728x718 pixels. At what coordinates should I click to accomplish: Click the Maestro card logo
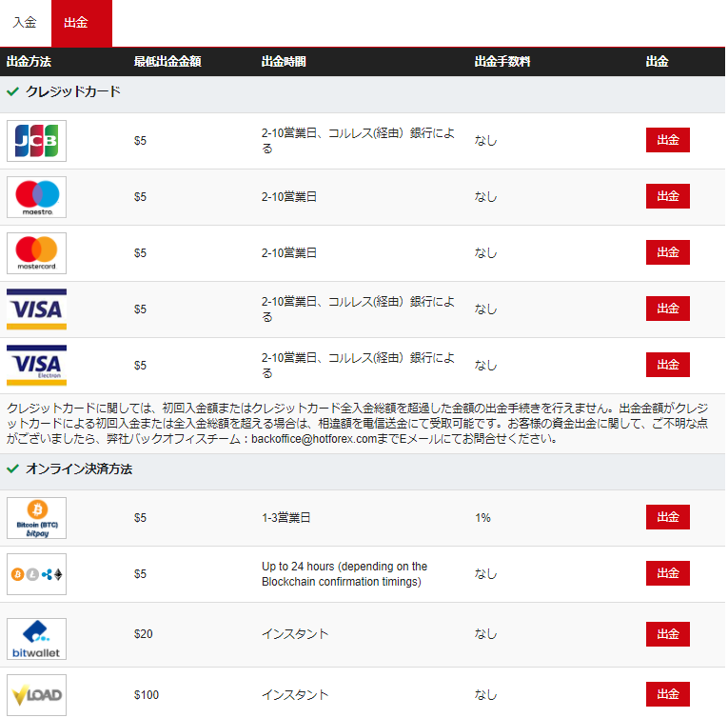point(37,197)
